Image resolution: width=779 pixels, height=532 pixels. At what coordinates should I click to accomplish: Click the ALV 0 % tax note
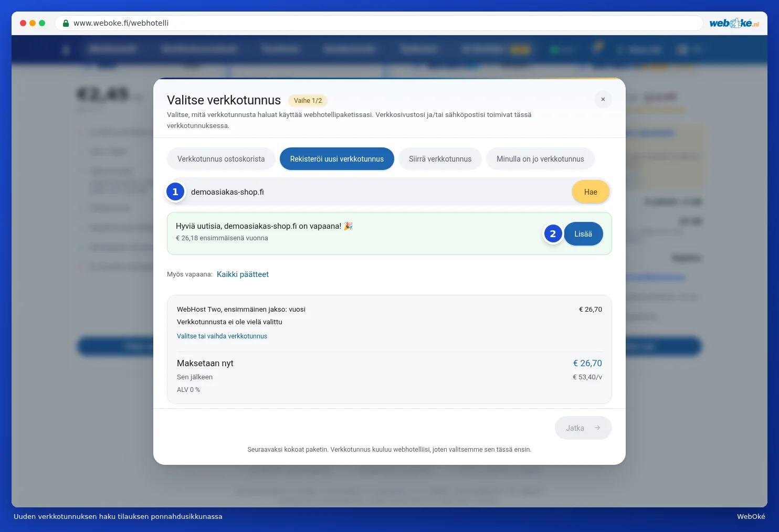click(x=188, y=390)
